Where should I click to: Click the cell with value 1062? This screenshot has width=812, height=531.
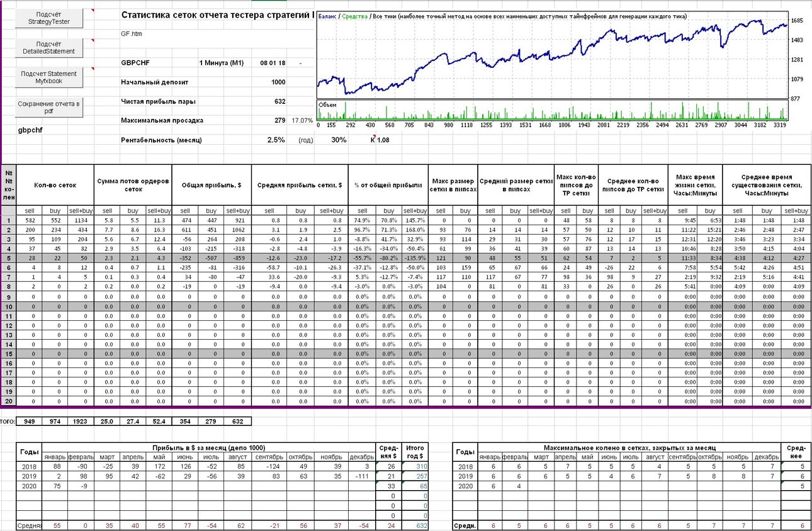click(236, 231)
